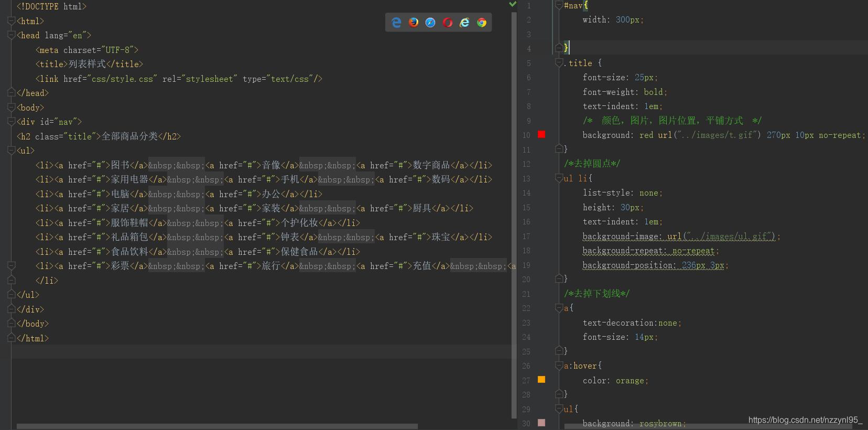
Task: Click line number 27 in CSS gutter
Action: 526,380
